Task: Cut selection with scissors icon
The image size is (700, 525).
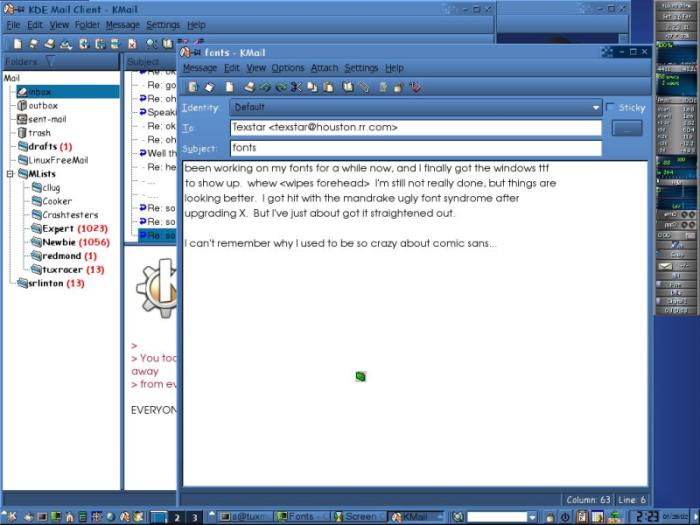Action: coord(296,87)
